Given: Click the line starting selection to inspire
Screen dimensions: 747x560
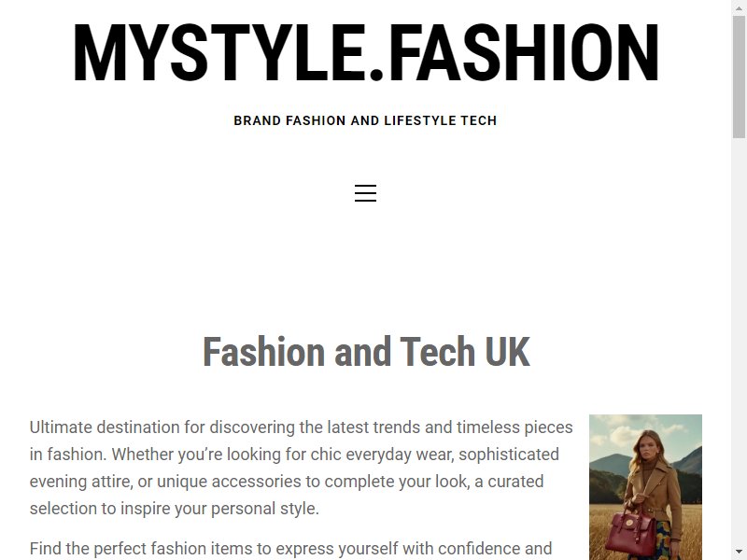Looking at the screenshot, I should point(175,509).
